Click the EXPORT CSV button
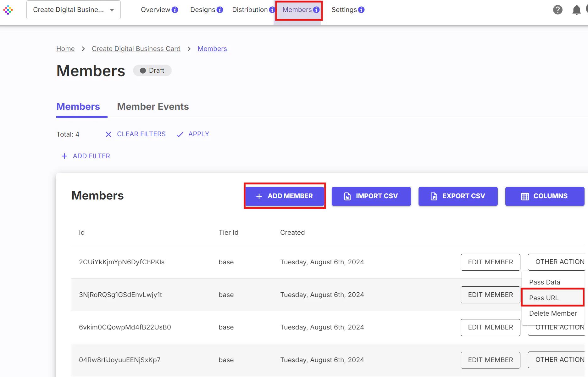 (458, 196)
